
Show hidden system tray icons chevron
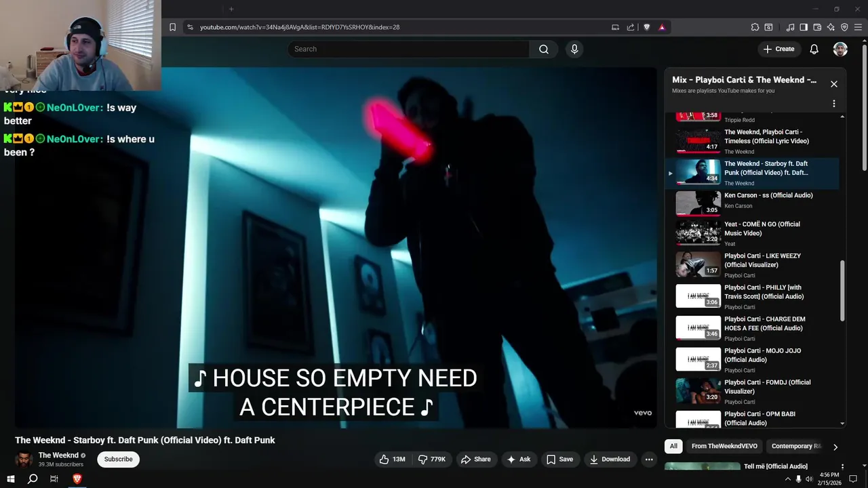tap(787, 479)
